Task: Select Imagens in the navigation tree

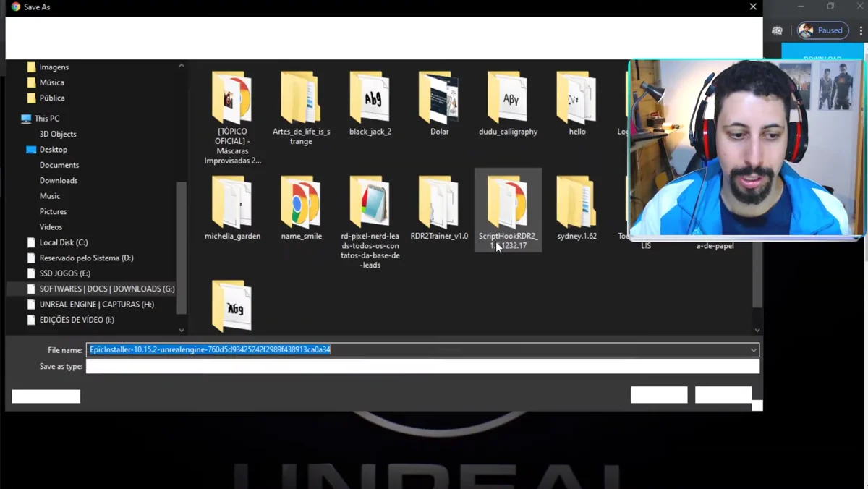Action: (54, 67)
